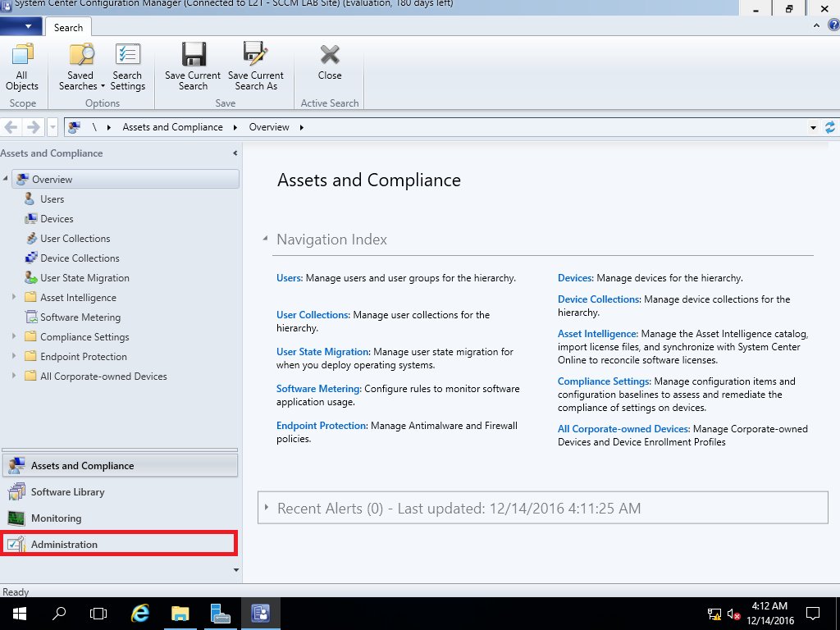Click Overview breadcrumb in address bar

(x=269, y=127)
